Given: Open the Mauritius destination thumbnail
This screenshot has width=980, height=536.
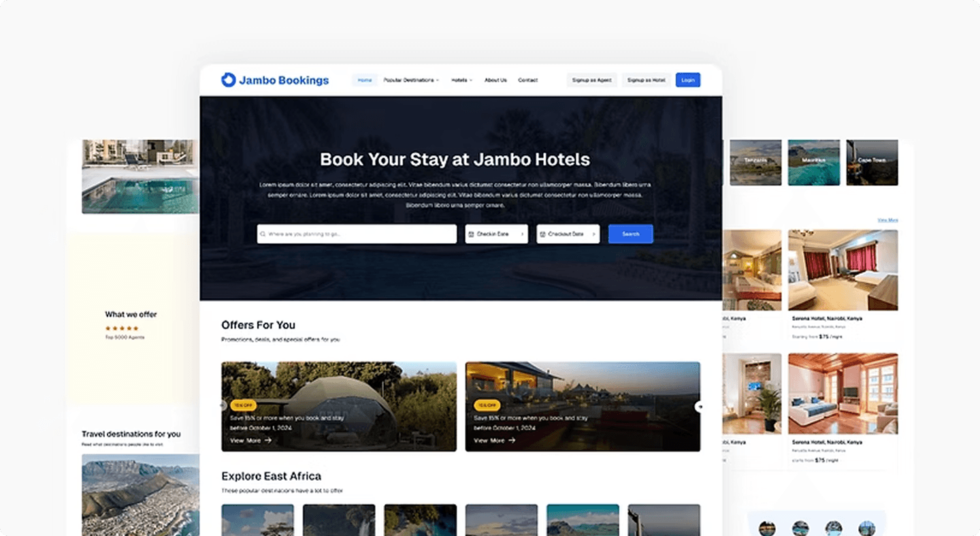Looking at the screenshot, I should click(814, 162).
